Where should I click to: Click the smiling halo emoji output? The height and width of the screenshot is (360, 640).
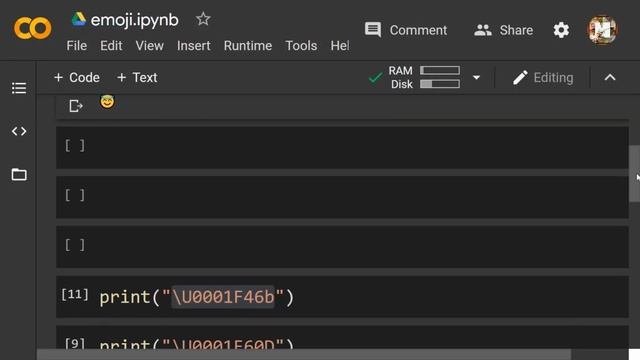pos(107,102)
